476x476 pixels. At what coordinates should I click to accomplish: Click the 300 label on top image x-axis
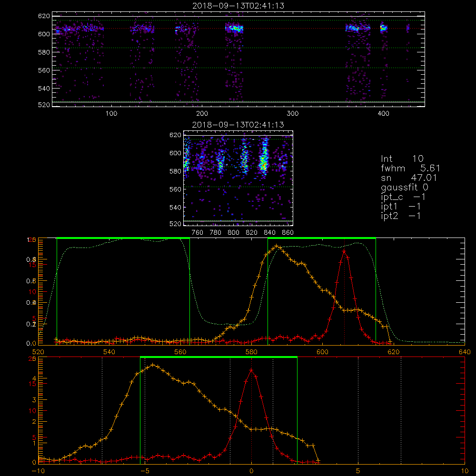(x=293, y=114)
